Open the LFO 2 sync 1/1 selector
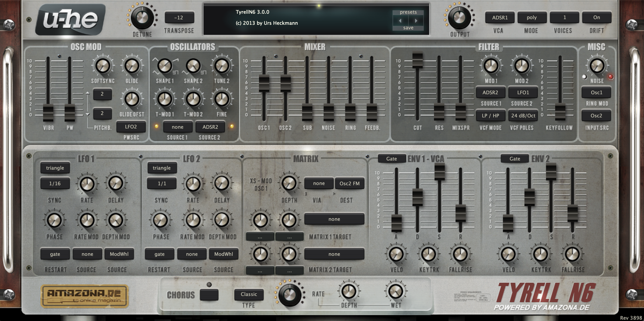The image size is (644, 321). tap(162, 183)
